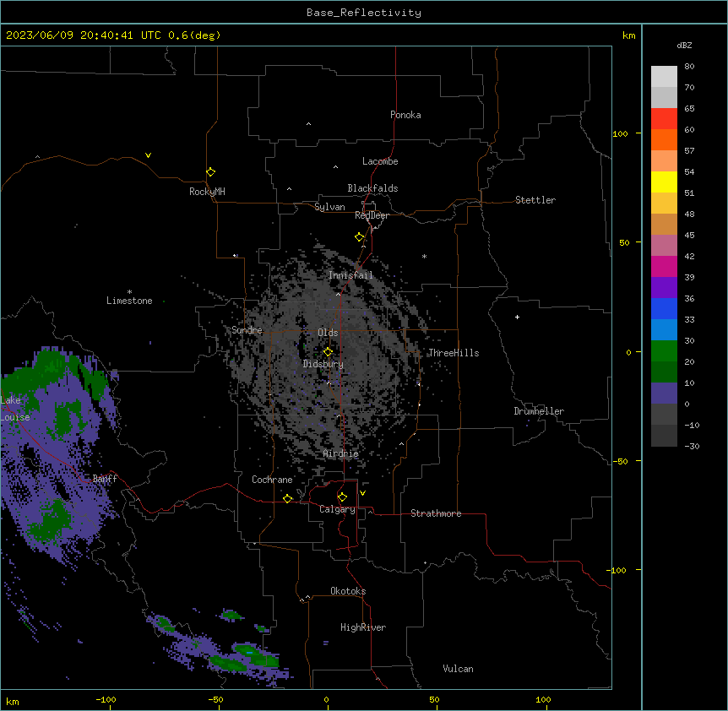Click the yellow diamond marker below Cochrane
The height and width of the screenshot is (711, 728).
click(287, 498)
